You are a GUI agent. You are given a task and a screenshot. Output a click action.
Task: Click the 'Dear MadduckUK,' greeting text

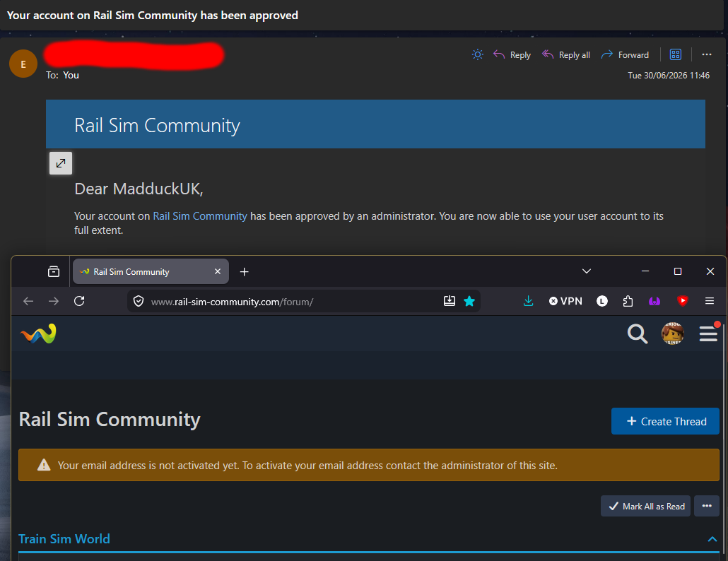click(x=139, y=189)
